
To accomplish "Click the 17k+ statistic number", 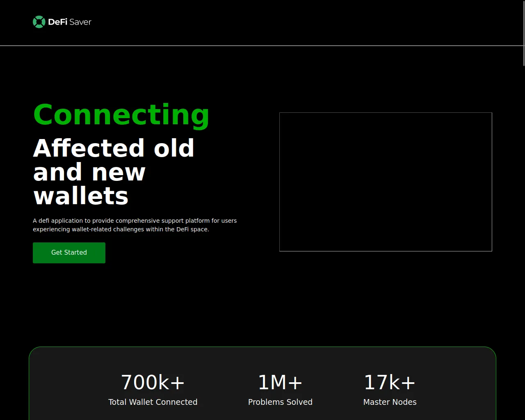I will click(390, 382).
